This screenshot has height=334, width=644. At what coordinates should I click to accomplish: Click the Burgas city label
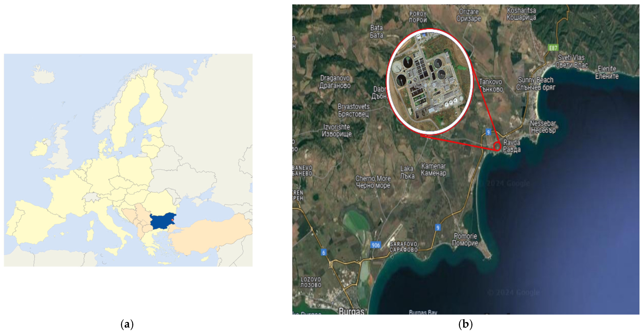(352, 311)
